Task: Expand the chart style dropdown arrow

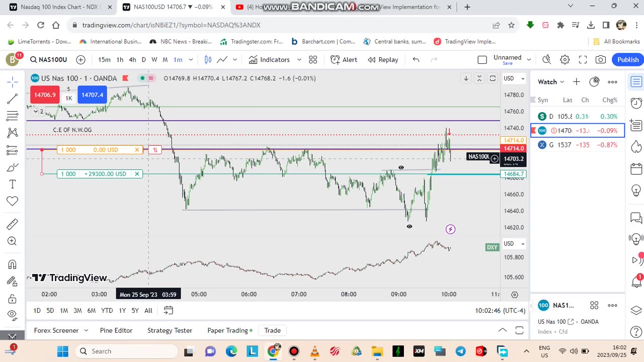Action: 234,59
